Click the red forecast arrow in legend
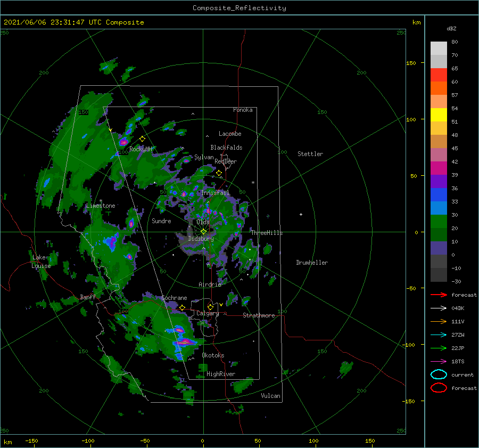The width and height of the screenshot is (479, 448). tap(439, 295)
